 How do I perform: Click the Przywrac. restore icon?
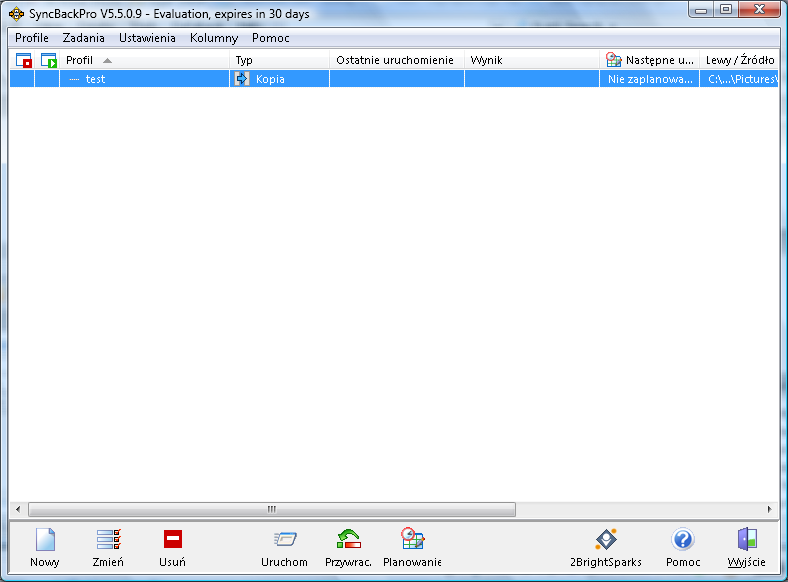(x=349, y=539)
